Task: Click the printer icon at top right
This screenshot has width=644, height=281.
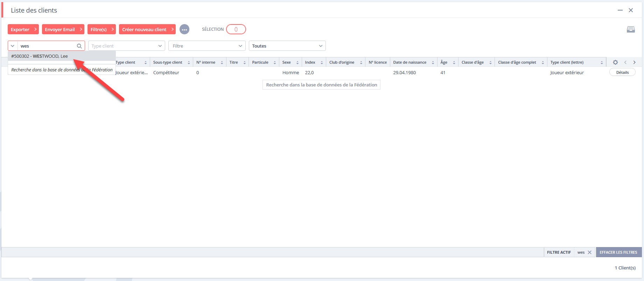Action: coord(631,29)
